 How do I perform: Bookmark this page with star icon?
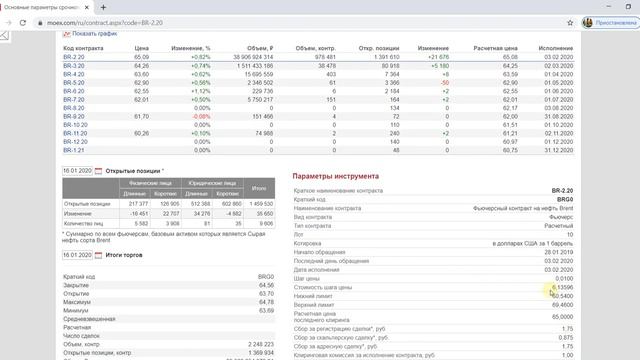(570, 23)
